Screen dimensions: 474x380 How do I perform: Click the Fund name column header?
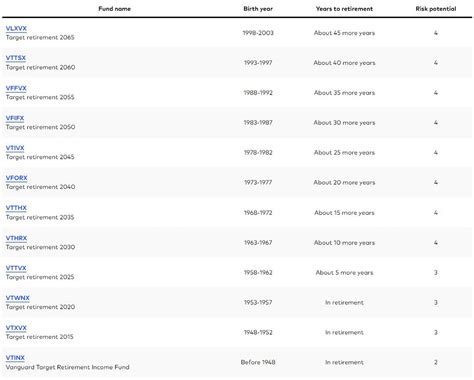(114, 9)
